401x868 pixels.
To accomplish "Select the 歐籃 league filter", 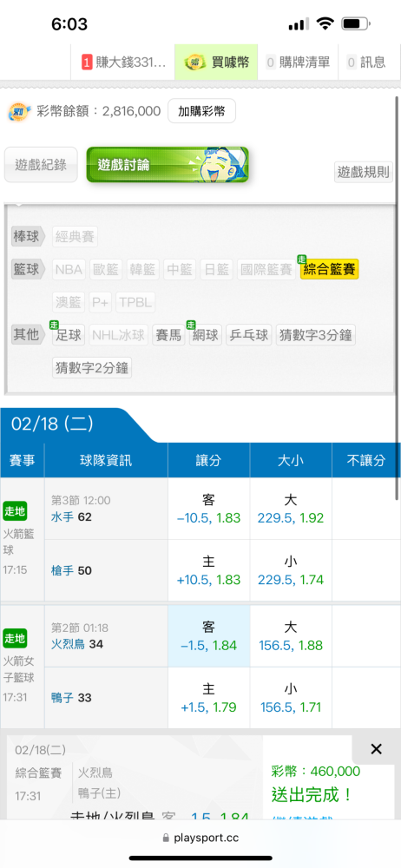I will click(106, 270).
